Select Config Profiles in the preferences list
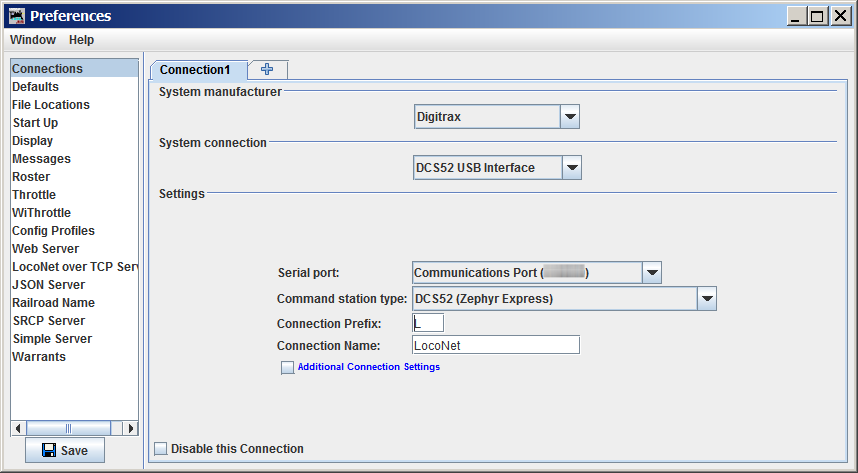 74,230
